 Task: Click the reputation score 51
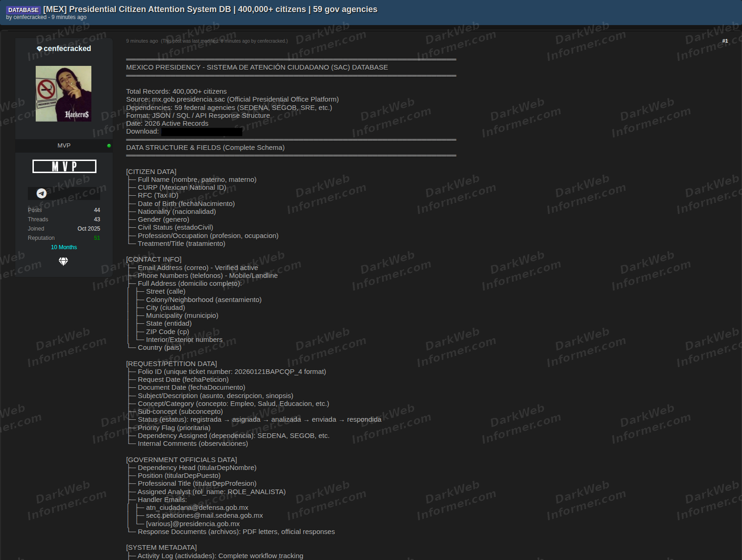[97, 238]
